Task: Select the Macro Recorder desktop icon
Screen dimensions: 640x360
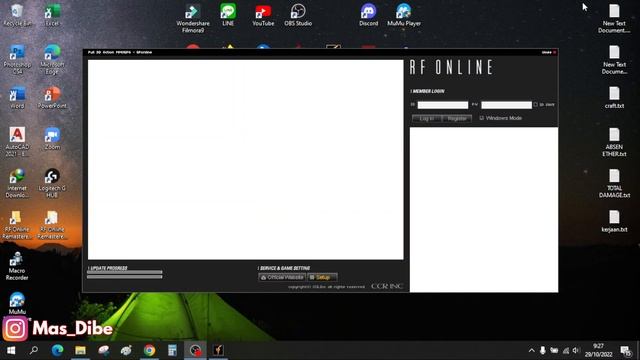Action: [x=17, y=266]
